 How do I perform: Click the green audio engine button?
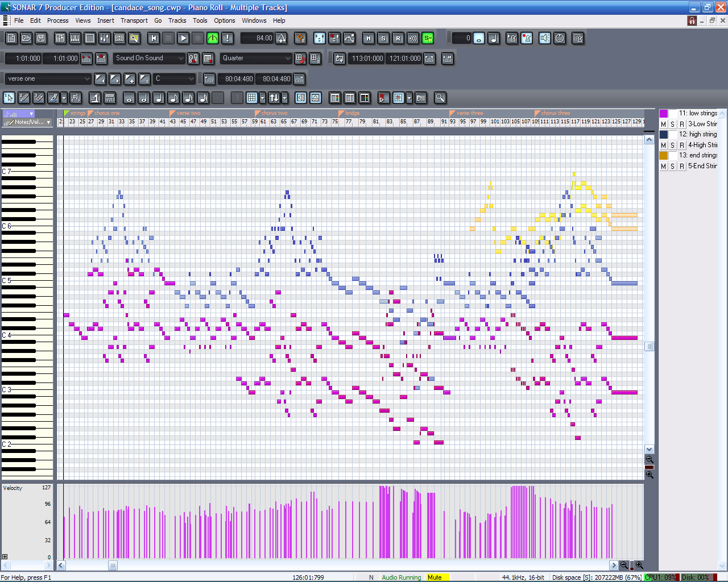point(213,38)
